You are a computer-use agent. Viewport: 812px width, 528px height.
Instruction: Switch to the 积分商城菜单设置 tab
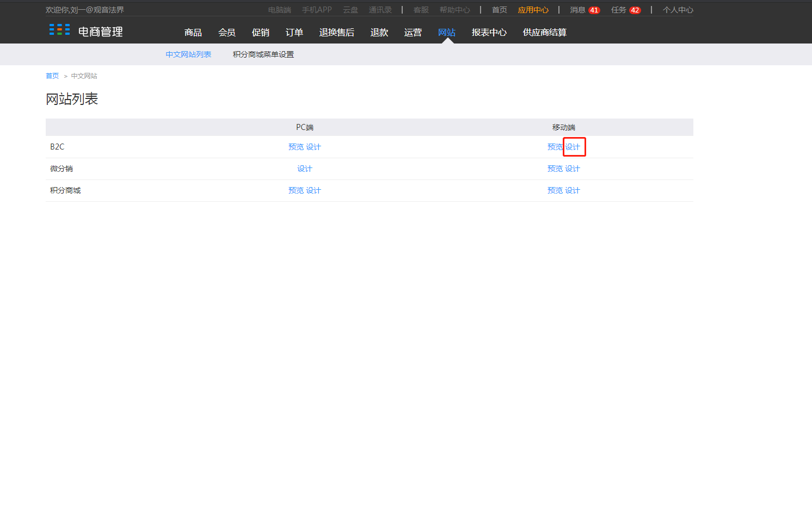click(263, 54)
